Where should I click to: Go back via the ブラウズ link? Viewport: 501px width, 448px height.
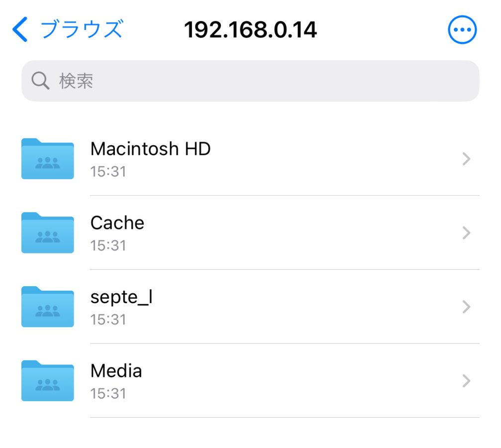coord(81,29)
